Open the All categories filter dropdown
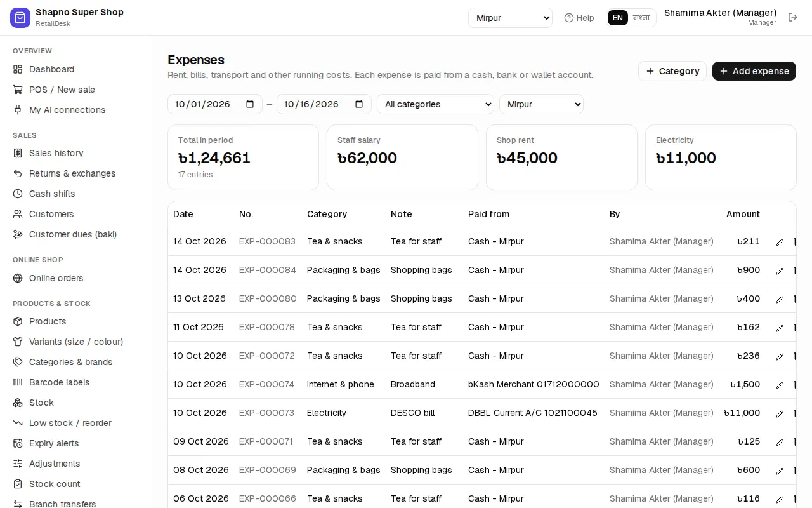Screen dimensions: 812x508 435,104
